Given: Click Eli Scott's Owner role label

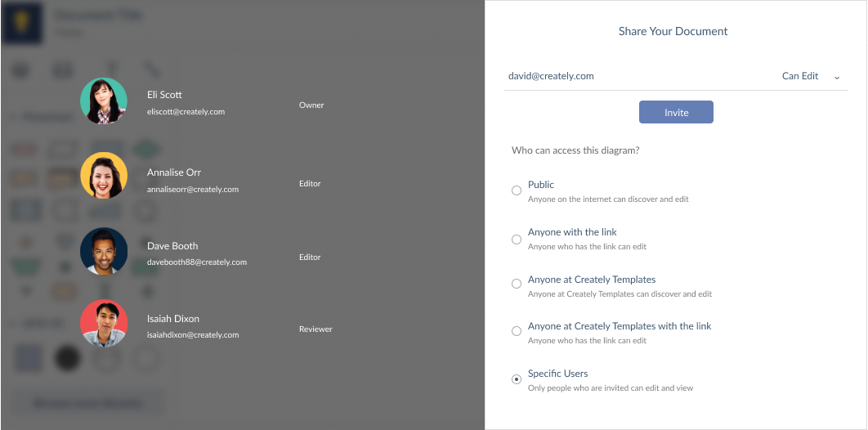Looking at the screenshot, I should tap(311, 105).
